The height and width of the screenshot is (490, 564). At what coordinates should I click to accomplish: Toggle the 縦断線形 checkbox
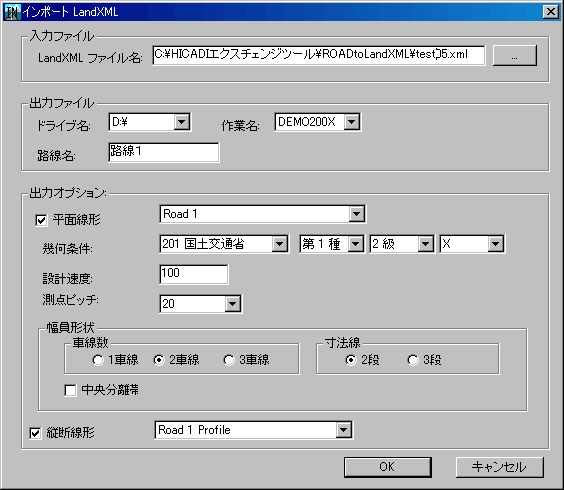click(35, 433)
